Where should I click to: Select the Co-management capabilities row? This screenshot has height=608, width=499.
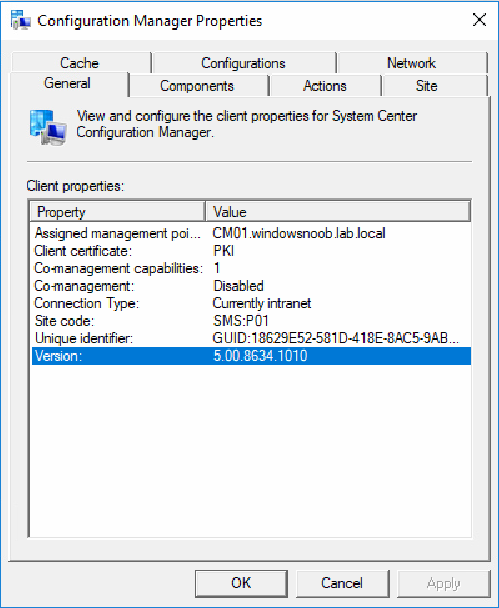(x=251, y=268)
